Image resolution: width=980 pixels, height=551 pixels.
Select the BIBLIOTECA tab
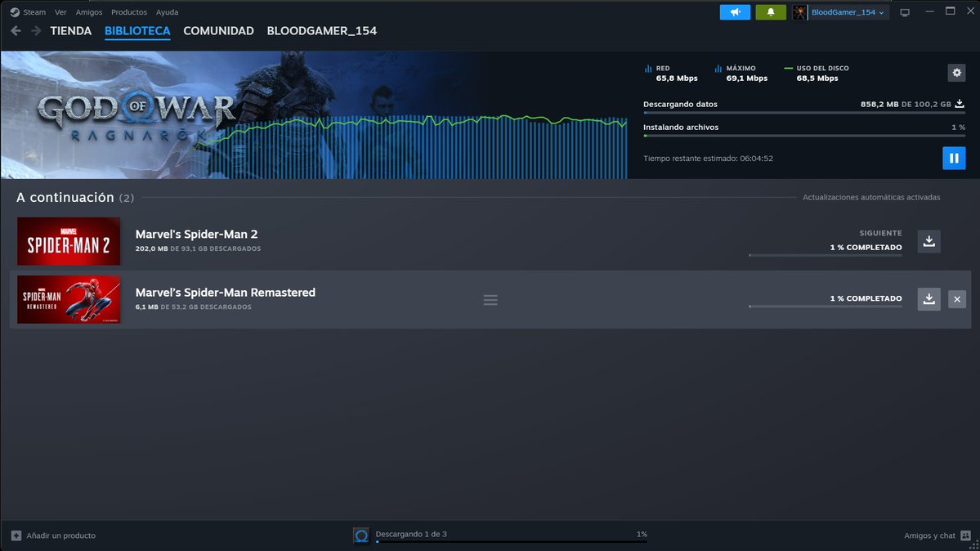(137, 30)
